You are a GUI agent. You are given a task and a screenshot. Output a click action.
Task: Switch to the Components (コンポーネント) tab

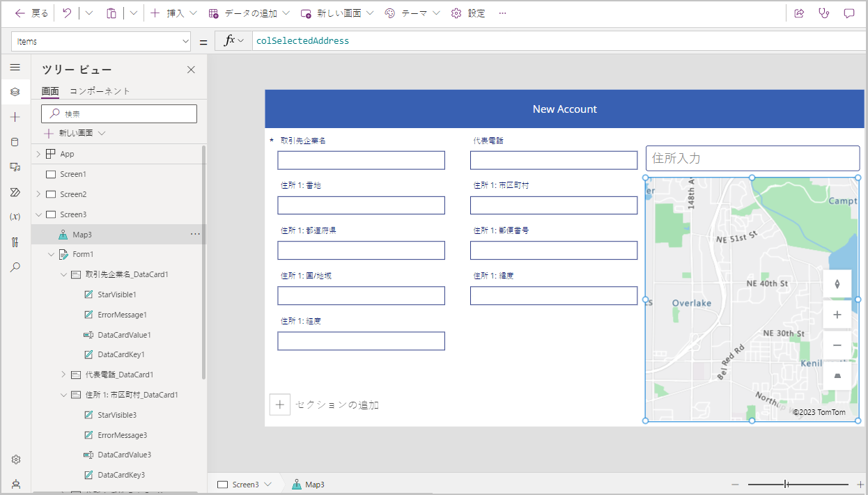100,91
